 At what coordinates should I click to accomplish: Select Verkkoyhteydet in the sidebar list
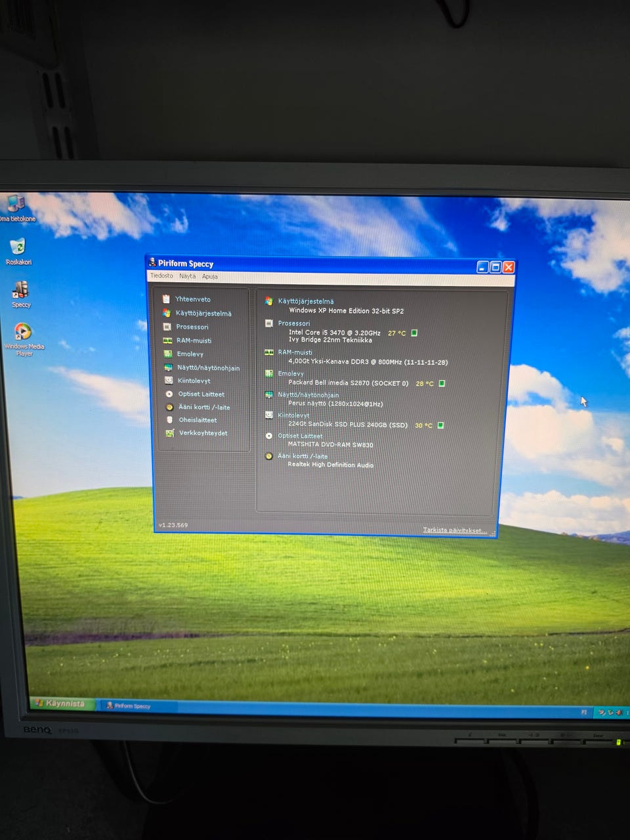pos(203,433)
